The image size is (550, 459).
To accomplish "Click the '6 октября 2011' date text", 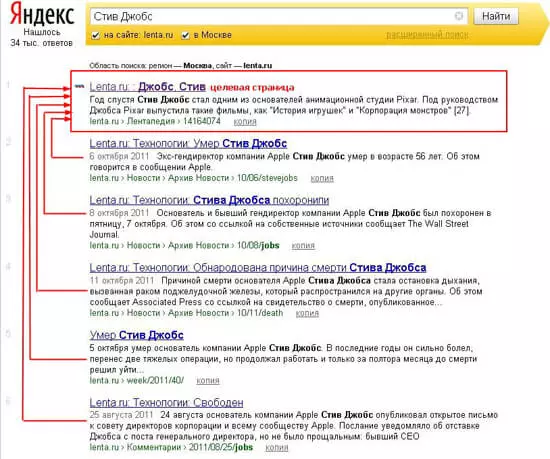I will point(119,156).
